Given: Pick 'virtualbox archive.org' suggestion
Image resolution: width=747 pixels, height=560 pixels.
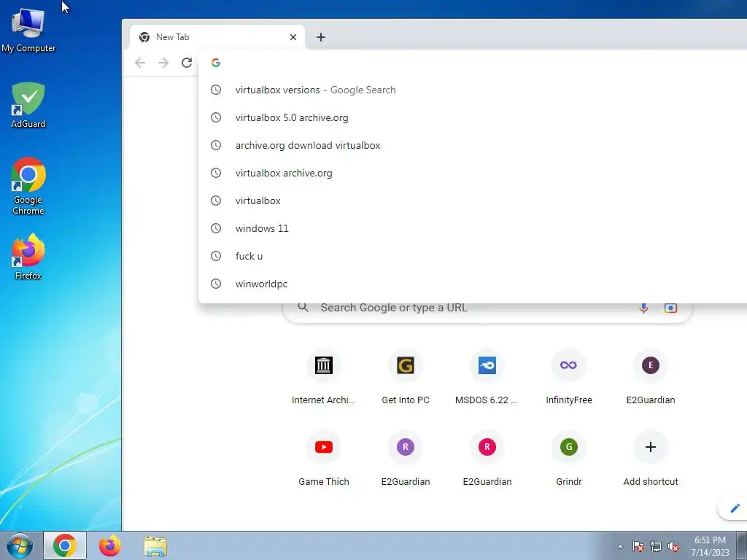Looking at the screenshot, I should 473,173.
